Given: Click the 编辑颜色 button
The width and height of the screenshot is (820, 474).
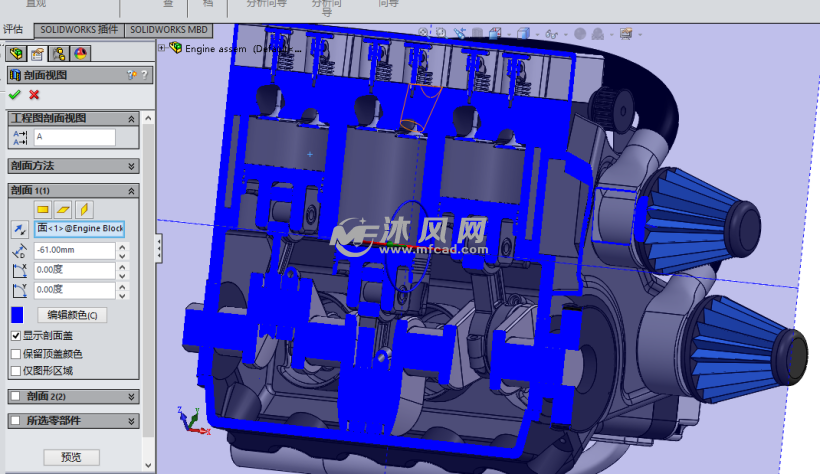Looking at the screenshot, I should tap(72, 315).
